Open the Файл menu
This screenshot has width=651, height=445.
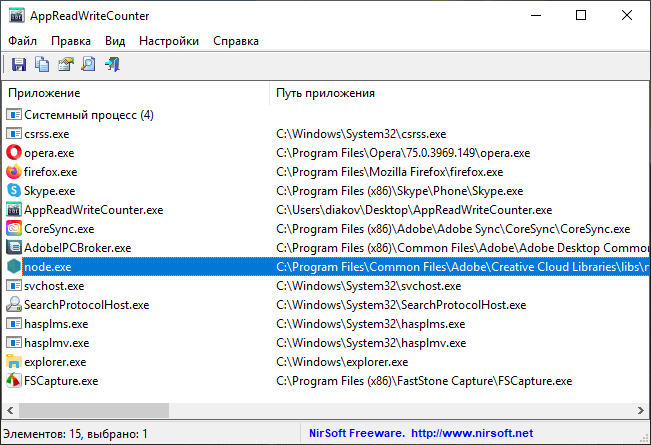click(x=22, y=41)
